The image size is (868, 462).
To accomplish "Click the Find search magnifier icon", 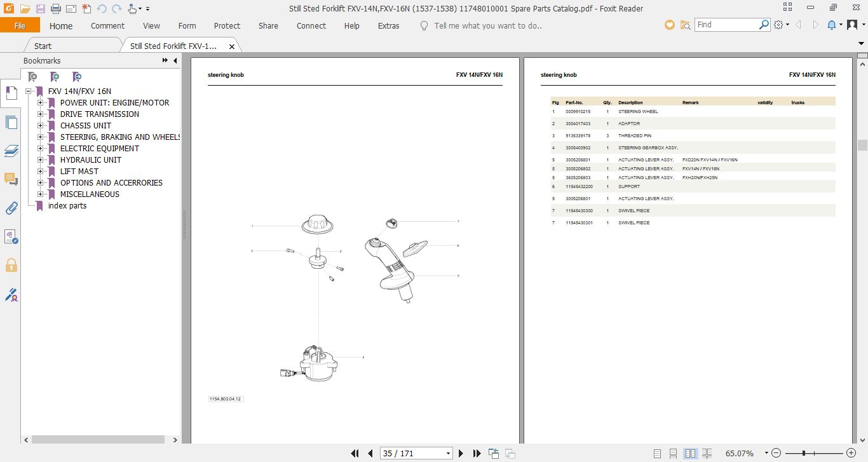I will [x=764, y=25].
